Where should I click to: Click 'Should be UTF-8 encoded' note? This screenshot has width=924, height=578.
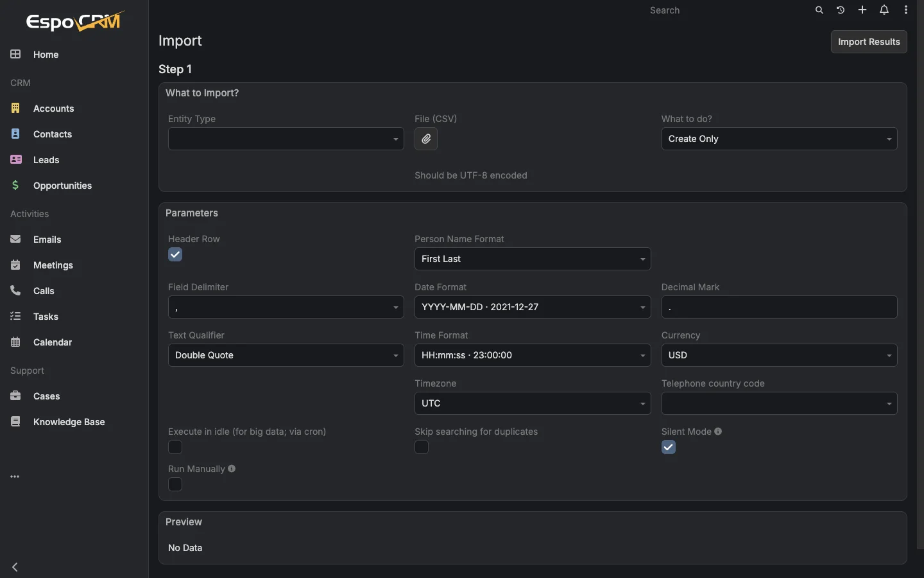pos(471,175)
